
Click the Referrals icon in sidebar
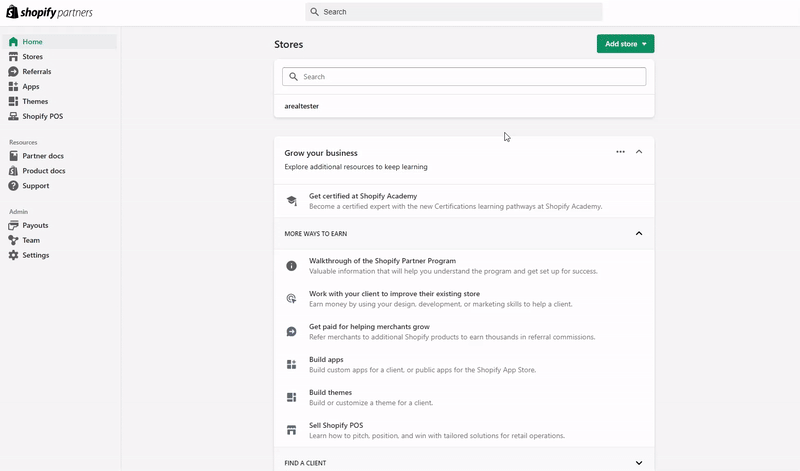pyautogui.click(x=13, y=71)
